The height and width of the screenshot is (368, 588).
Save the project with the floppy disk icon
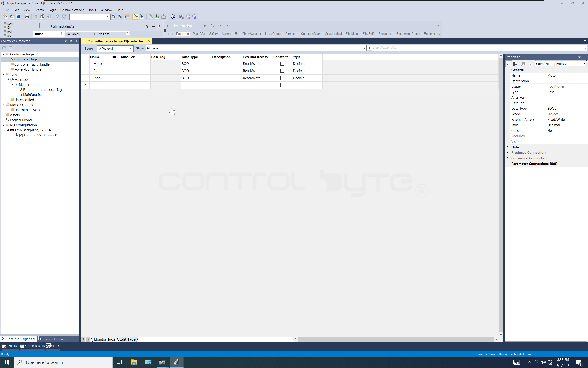(x=18, y=17)
